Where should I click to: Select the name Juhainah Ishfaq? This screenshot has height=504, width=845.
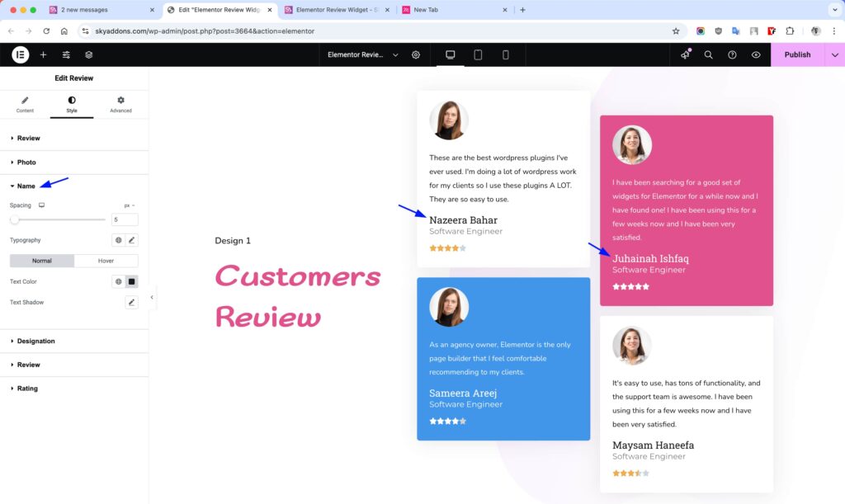pyautogui.click(x=650, y=258)
